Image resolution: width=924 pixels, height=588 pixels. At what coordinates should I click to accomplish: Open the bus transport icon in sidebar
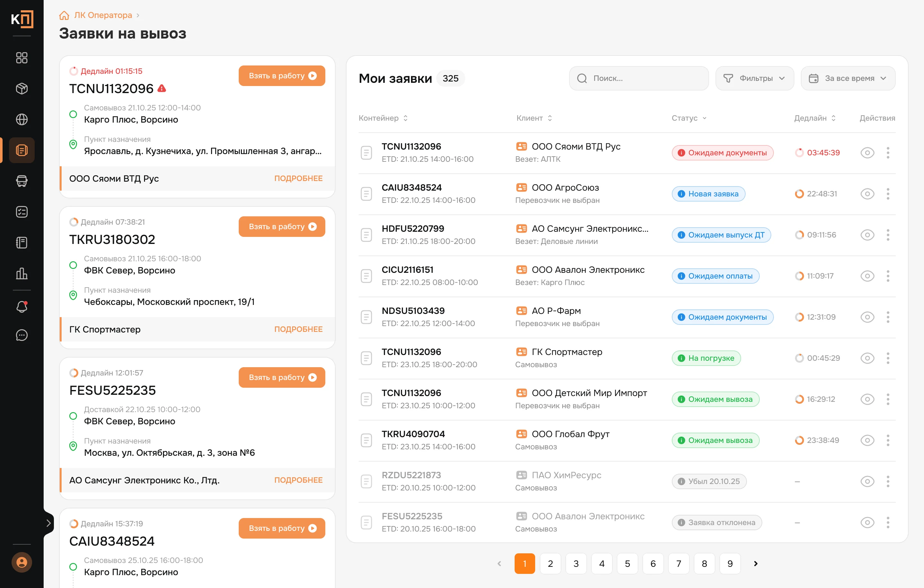point(21,181)
